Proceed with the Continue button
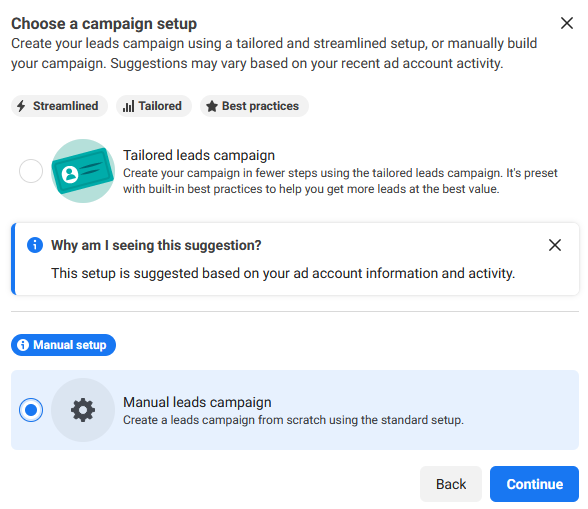The width and height of the screenshot is (588, 509). coord(534,484)
